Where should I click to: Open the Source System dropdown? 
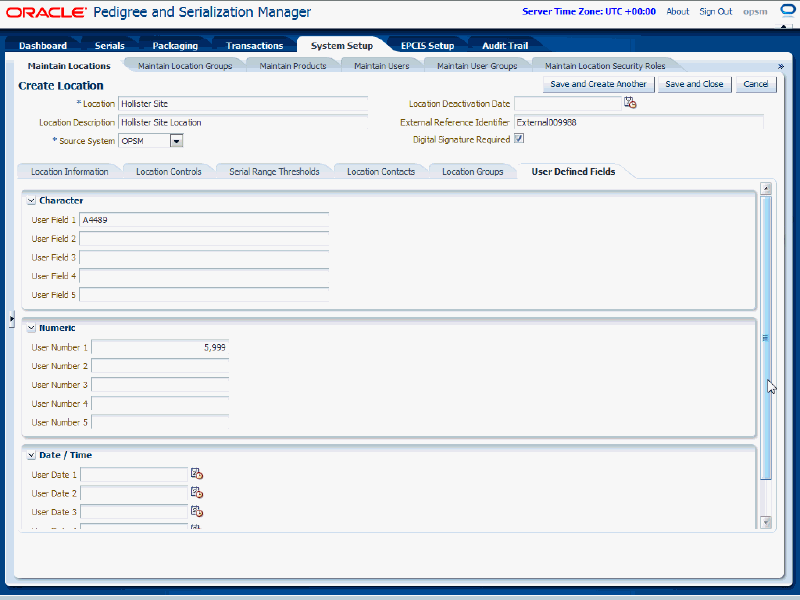tap(177, 141)
